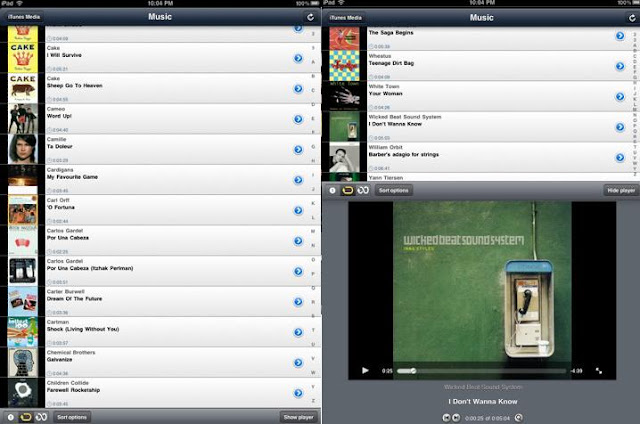The width and height of the screenshot is (640, 424).
Task: Seek using the player progress bar
Action: pos(481,371)
